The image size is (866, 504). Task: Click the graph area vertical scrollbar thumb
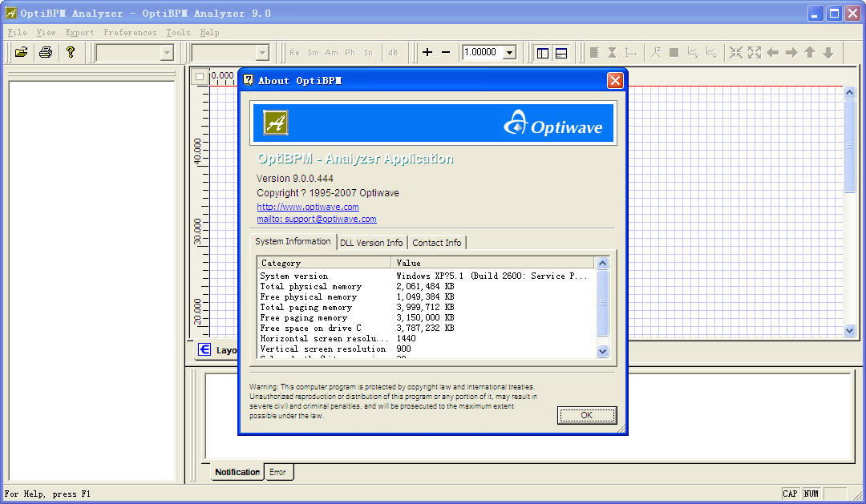(x=849, y=146)
